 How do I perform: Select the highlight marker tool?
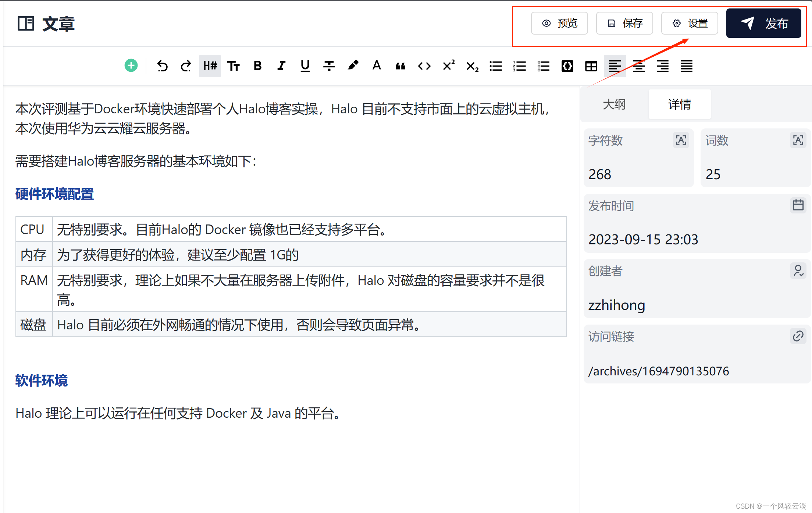tap(353, 66)
